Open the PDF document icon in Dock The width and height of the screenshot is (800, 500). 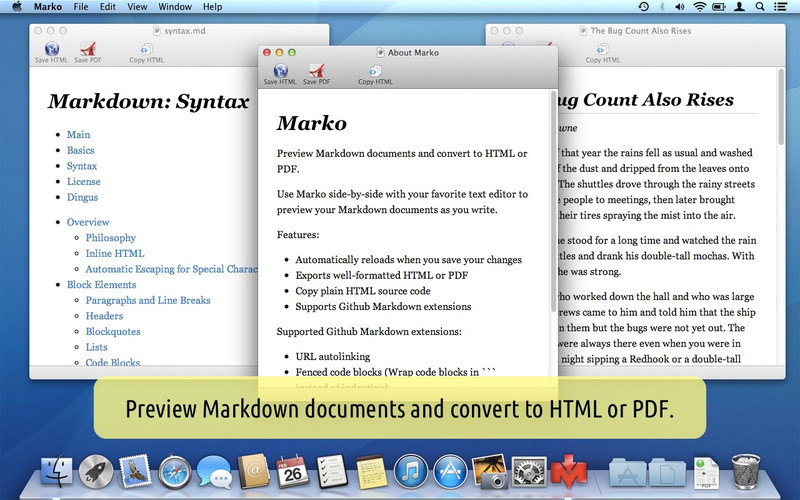[x=706, y=472]
